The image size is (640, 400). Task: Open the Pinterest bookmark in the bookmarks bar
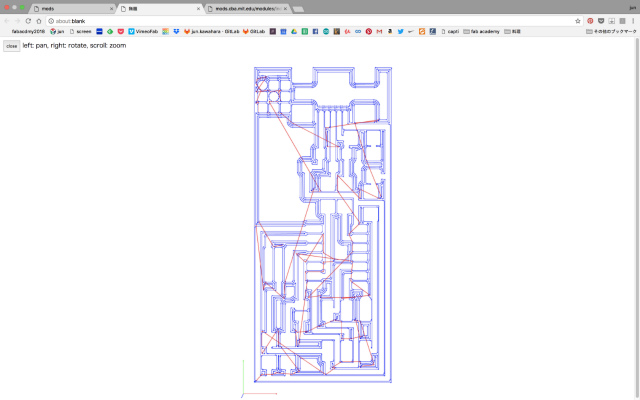tap(369, 31)
